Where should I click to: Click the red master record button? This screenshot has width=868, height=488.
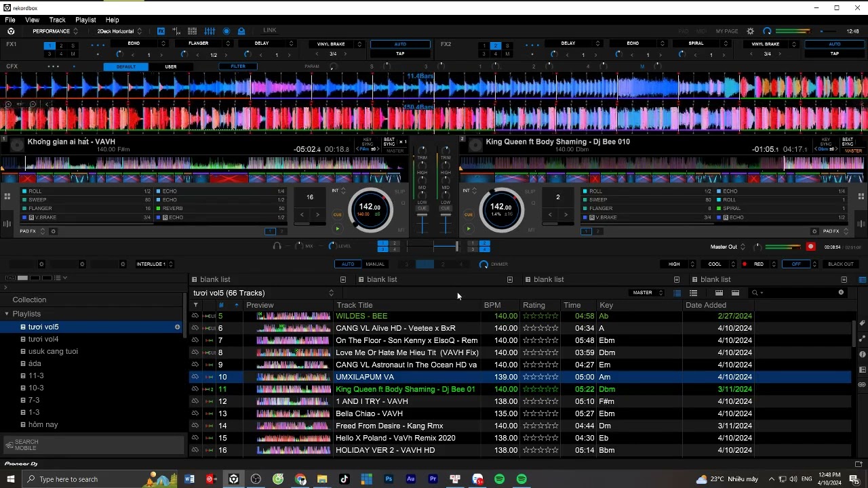tap(810, 247)
